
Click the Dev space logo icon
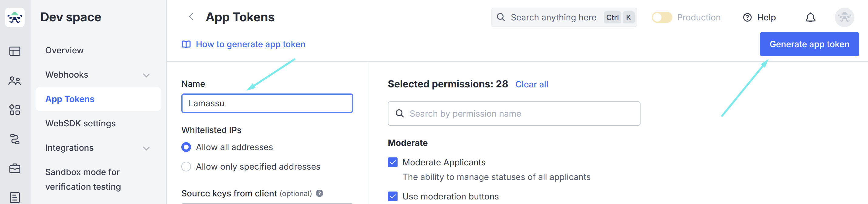tap(15, 17)
